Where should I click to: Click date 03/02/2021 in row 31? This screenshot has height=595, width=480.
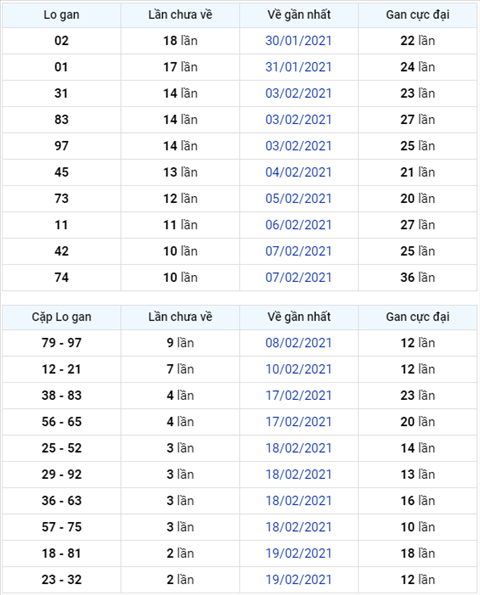(298, 93)
